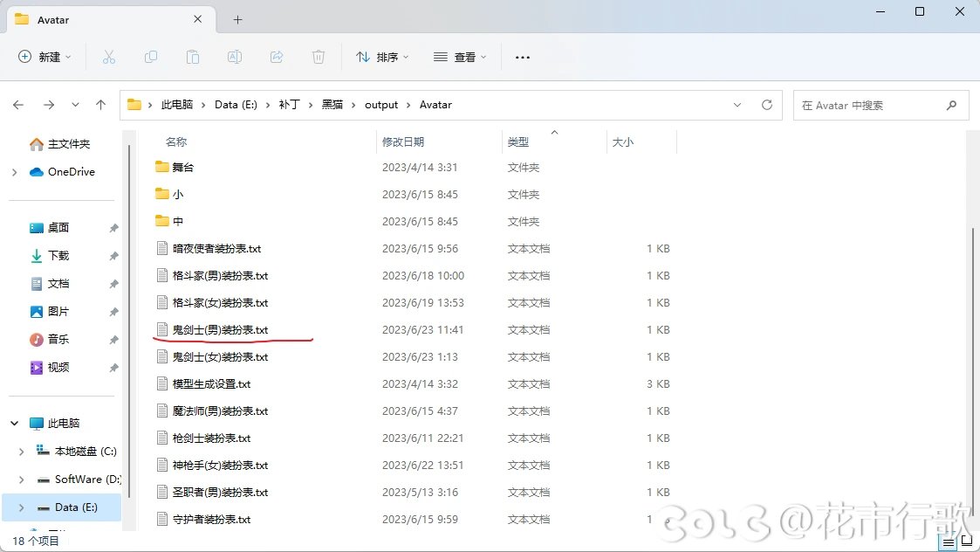Open the 新建 new item dropdown
The width and height of the screenshot is (980, 552).
point(45,57)
